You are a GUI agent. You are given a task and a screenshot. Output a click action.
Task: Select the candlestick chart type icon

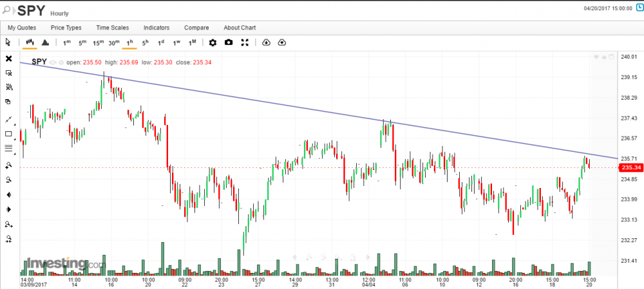click(28, 42)
